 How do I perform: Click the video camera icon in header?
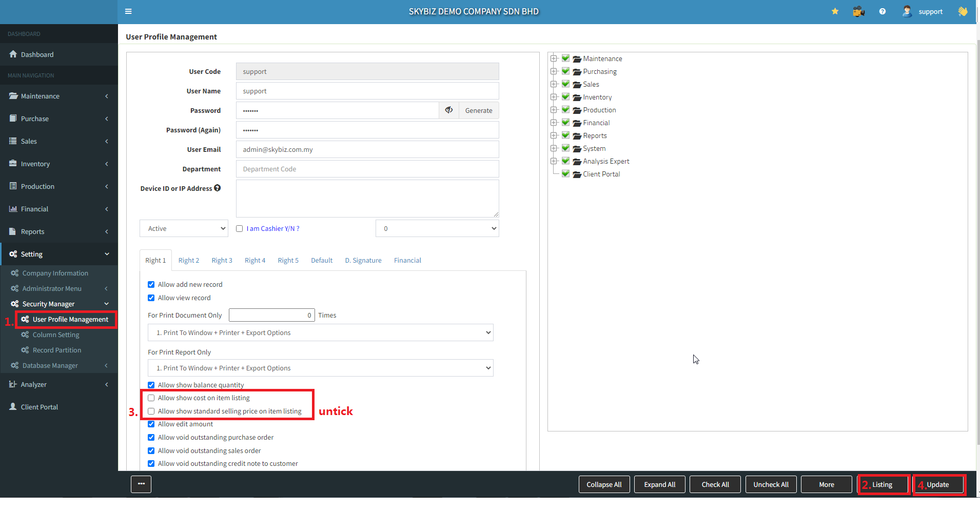coord(858,11)
